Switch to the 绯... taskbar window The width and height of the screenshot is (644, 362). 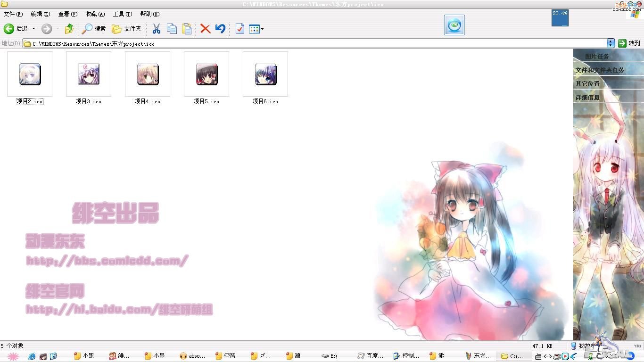pos(124,356)
